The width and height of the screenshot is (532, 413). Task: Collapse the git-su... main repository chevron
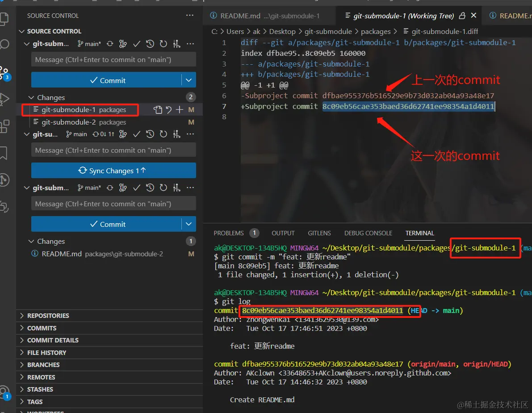[26, 134]
